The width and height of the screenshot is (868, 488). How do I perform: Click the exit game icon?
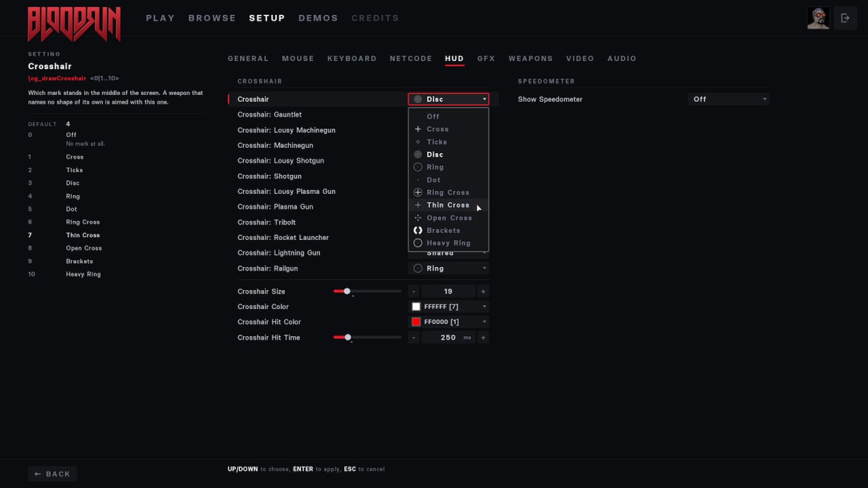845,18
